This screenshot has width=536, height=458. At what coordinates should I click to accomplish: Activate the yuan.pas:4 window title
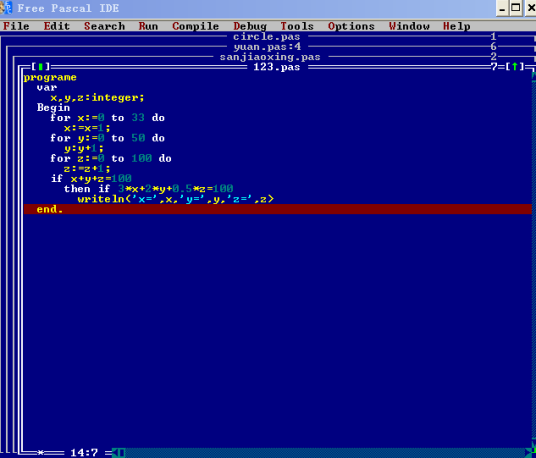click(267, 46)
